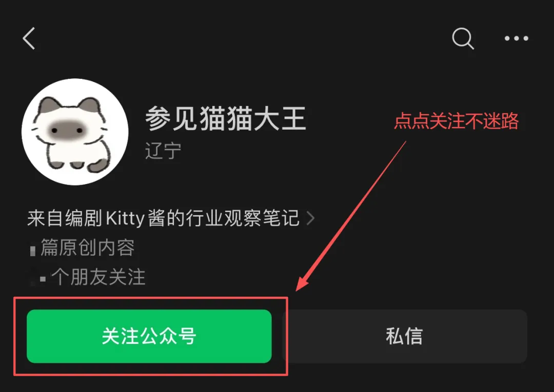Click the red arrowhead pointing at follow
554x392 pixels.
click(x=302, y=282)
